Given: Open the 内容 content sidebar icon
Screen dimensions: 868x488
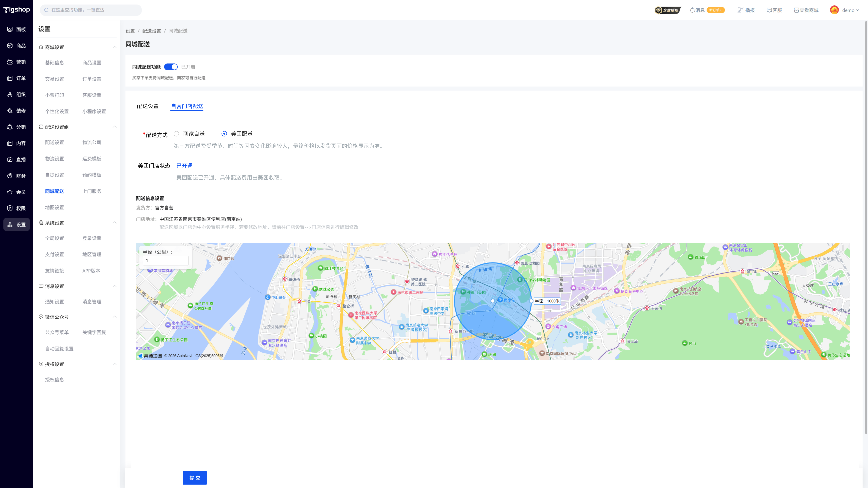Looking at the screenshot, I should pos(10,143).
